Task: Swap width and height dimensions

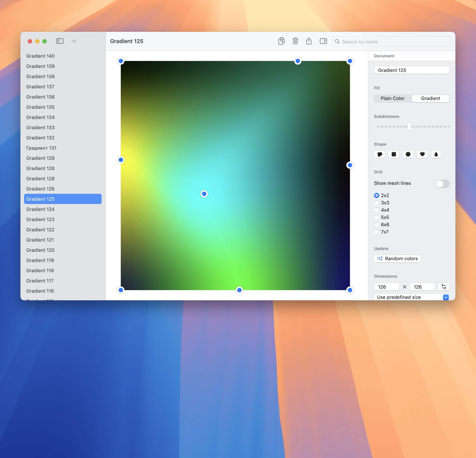Action: tap(443, 287)
